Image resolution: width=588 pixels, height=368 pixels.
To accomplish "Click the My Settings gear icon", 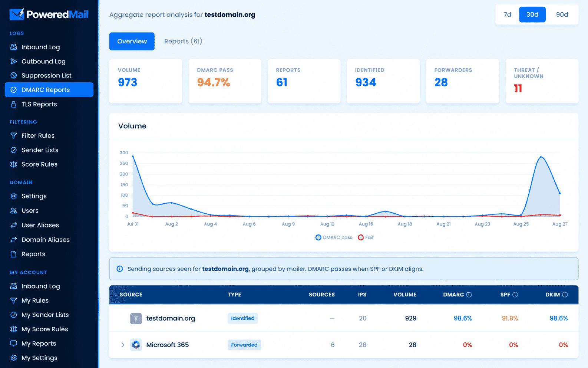I will click(14, 358).
